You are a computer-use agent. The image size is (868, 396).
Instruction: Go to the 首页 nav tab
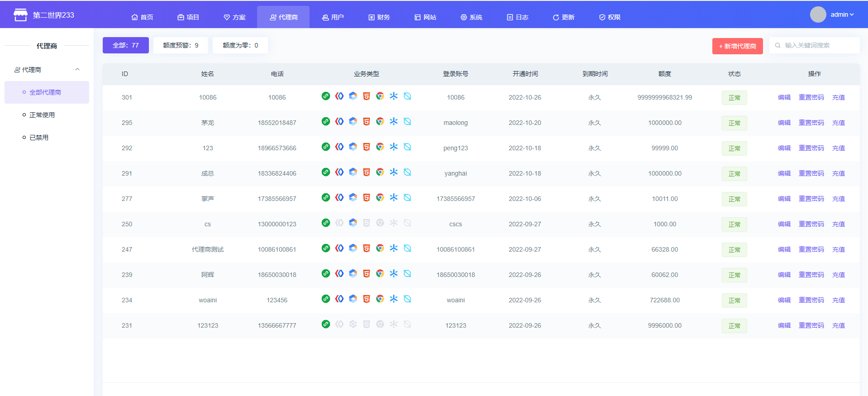142,17
